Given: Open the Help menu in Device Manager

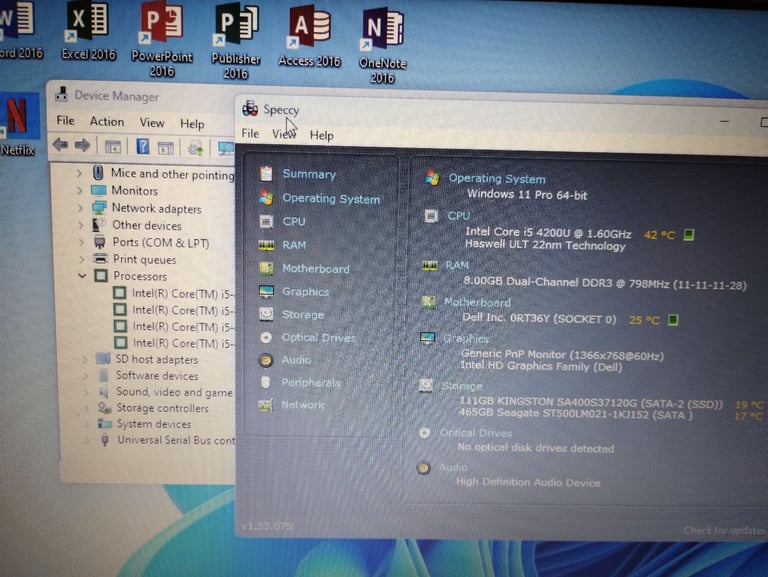Looking at the screenshot, I should (x=192, y=124).
